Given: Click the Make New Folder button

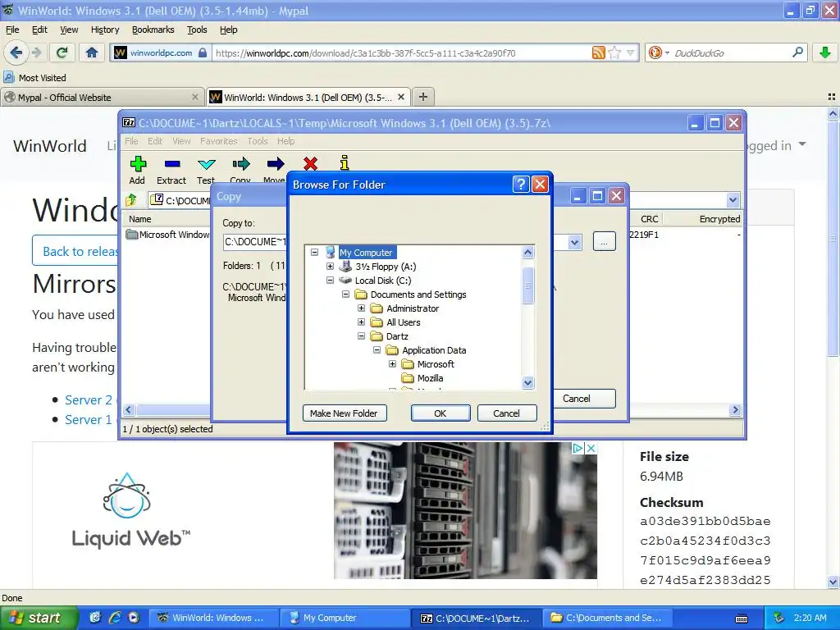Looking at the screenshot, I should [344, 413].
